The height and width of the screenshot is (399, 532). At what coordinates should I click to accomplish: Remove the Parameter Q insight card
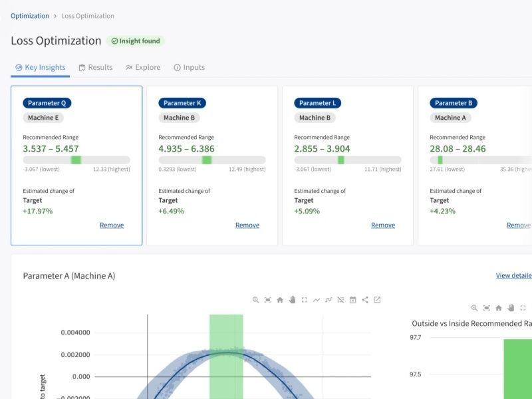112,225
